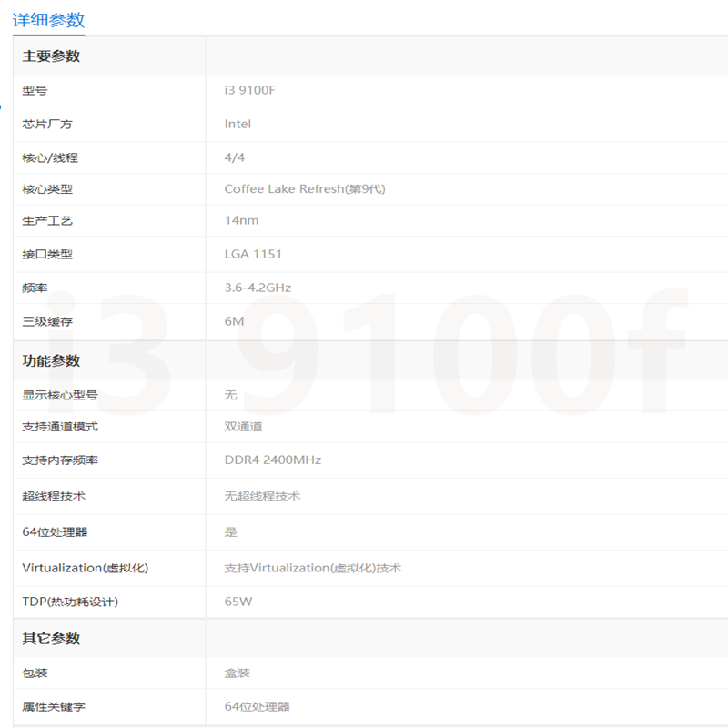The image size is (728, 728).
Task: Click the 三级缓存 label
Action: click(47, 321)
